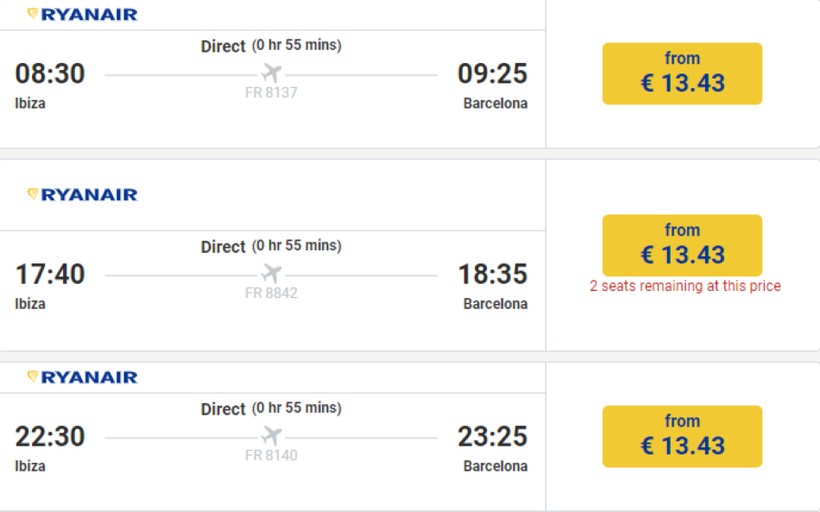820x512 pixels.
Task: Click flight number FR 8137
Action: tap(271, 93)
